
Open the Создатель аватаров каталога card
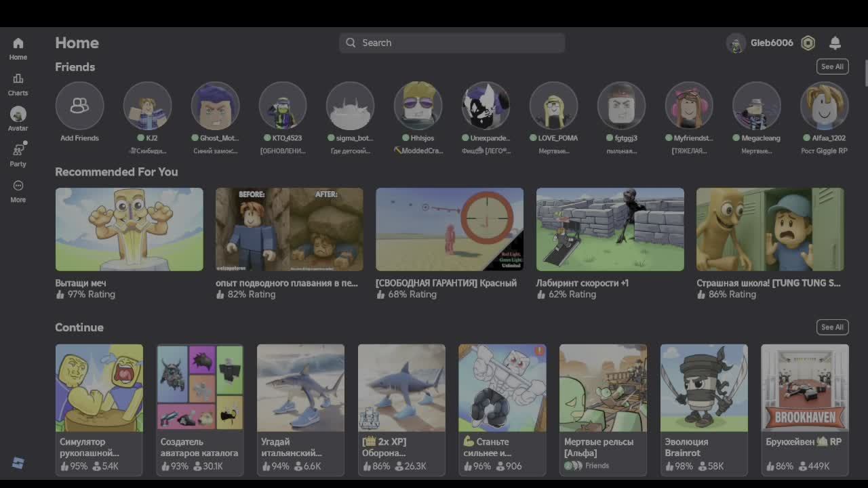coord(200,410)
